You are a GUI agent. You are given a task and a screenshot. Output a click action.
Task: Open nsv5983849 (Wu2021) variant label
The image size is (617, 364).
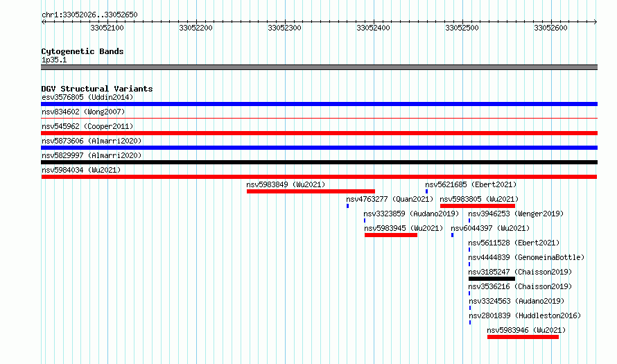click(286, 184)
